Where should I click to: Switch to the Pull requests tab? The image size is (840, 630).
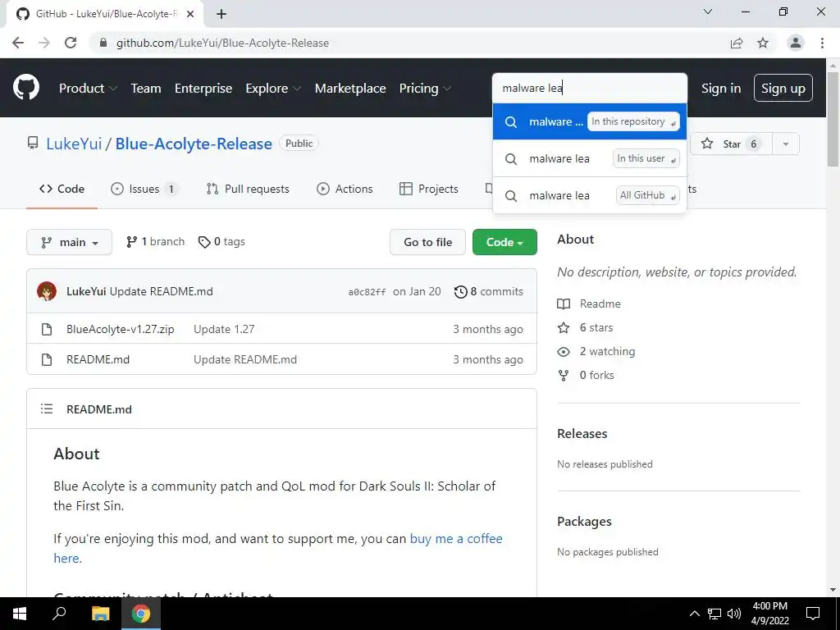(x=248, y=189)
